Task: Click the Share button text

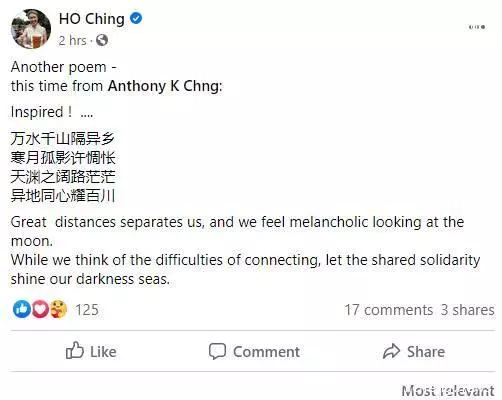Action: coord(426,352)
